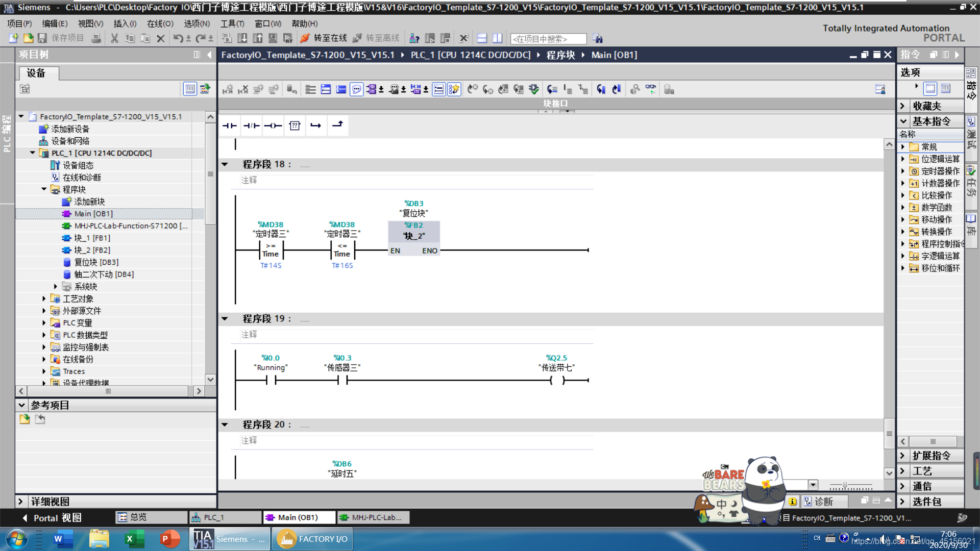The image size is (980, 551).
Task: Click the Search in project binoculars icon
Action: point(598,39)
